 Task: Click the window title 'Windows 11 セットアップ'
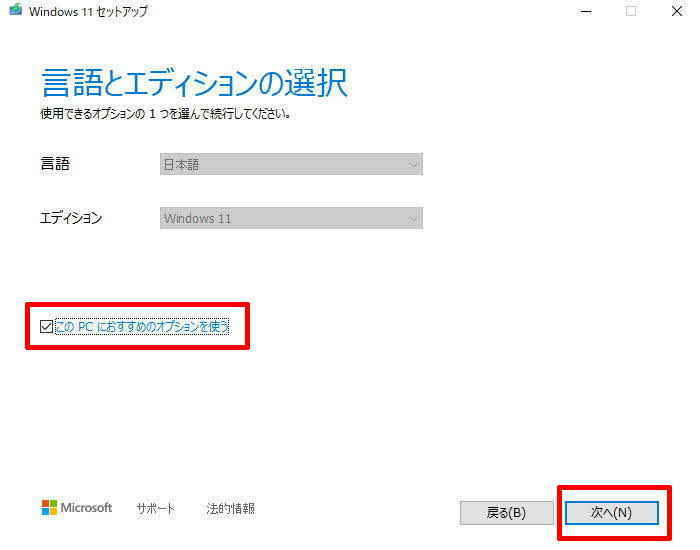pos(88,11)
